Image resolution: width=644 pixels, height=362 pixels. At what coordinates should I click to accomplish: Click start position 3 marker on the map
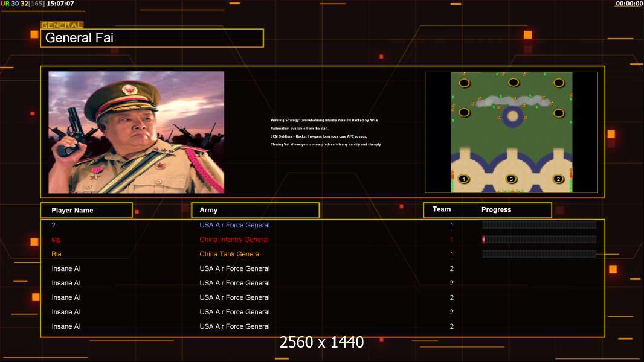click(x=511, y=179)
